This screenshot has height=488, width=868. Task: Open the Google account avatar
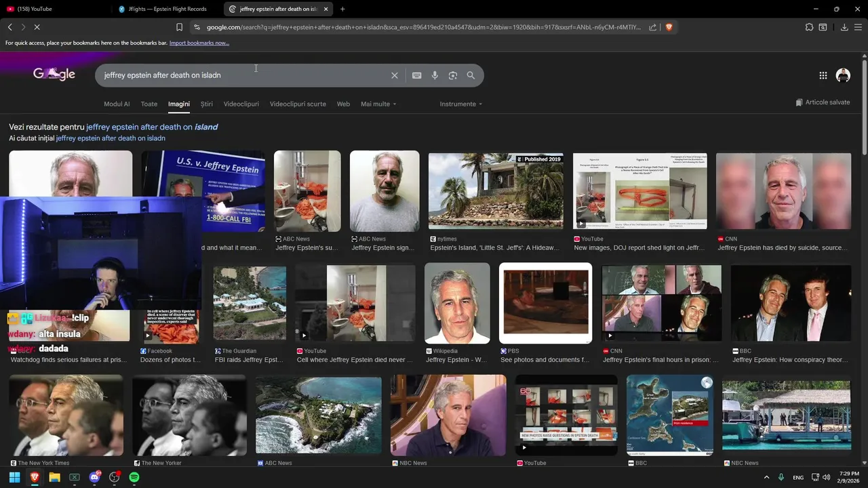pyautogui.click(x=843, y=75)
